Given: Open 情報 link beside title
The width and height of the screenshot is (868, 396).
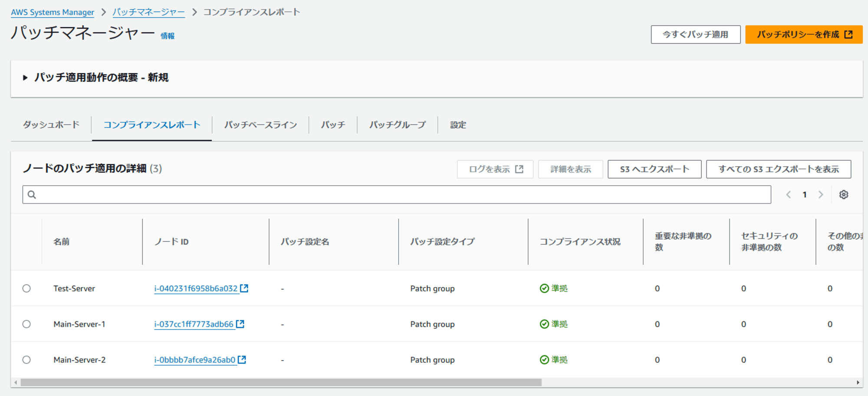Looking at the screenshot, I should (168, 36).
